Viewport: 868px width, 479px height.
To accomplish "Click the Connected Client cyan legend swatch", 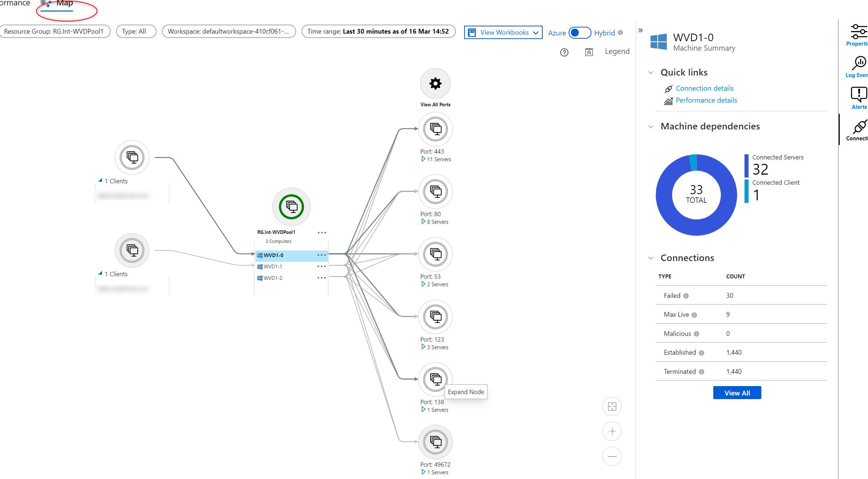I will click(x=746, y=191).
